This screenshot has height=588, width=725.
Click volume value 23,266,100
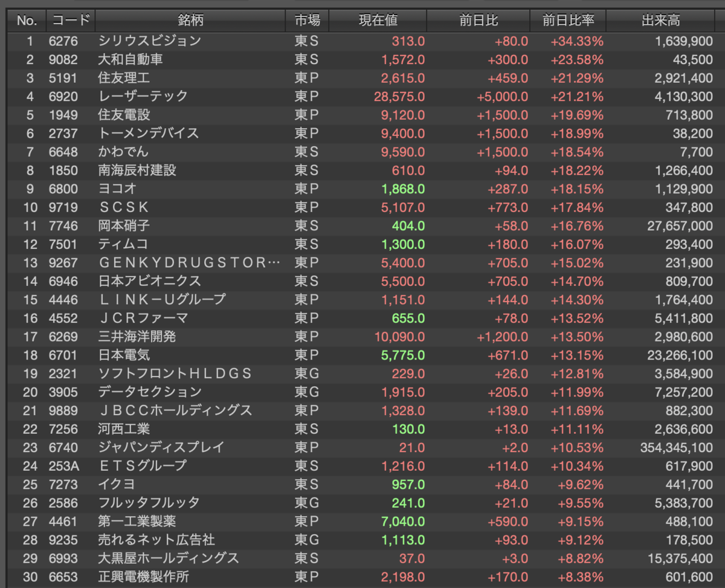click(679, 355)
